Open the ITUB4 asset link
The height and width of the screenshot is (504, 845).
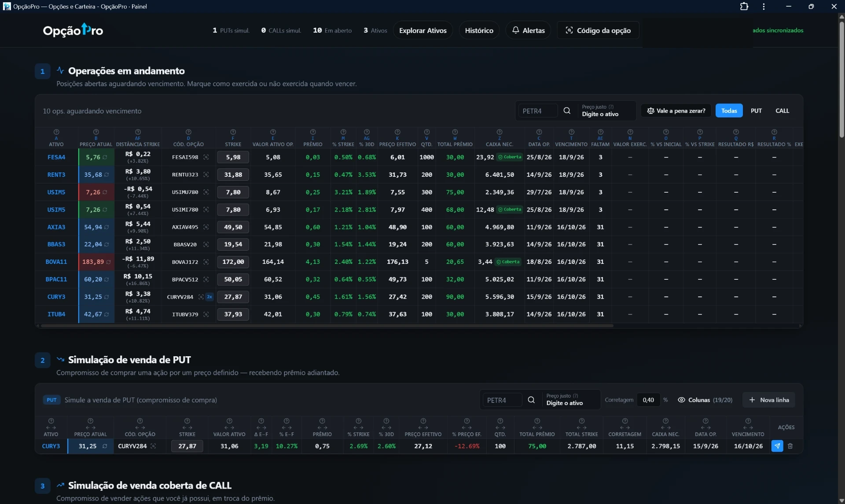[x=56, y=314]
